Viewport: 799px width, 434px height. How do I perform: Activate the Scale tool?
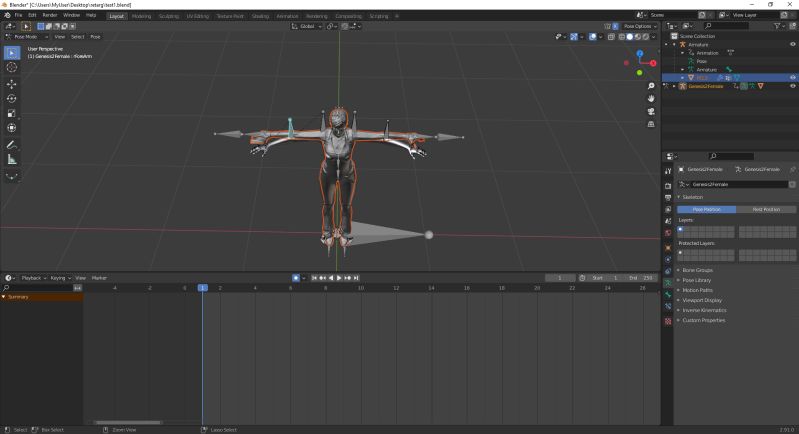[x=12, y=113]
